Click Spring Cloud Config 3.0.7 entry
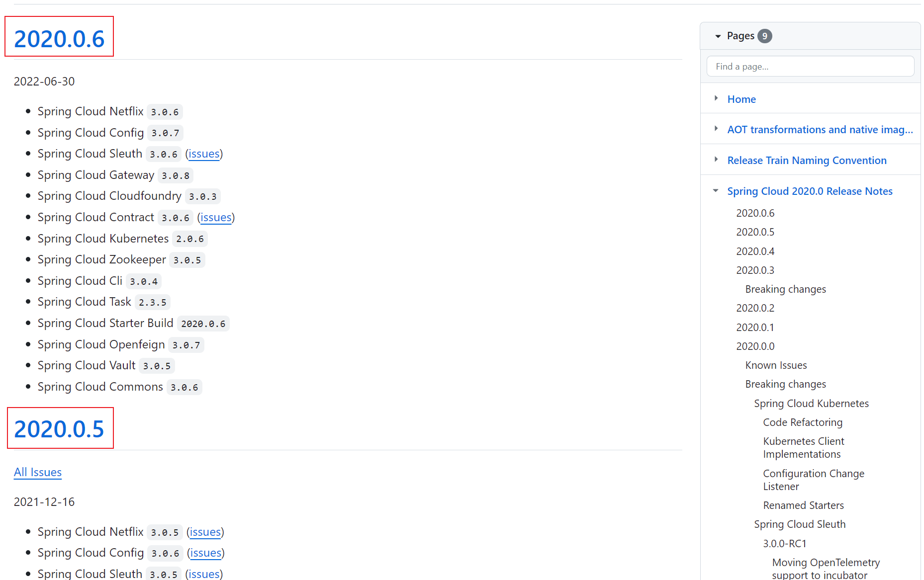This screenshot has height=580, width=924. click(110, 133)
